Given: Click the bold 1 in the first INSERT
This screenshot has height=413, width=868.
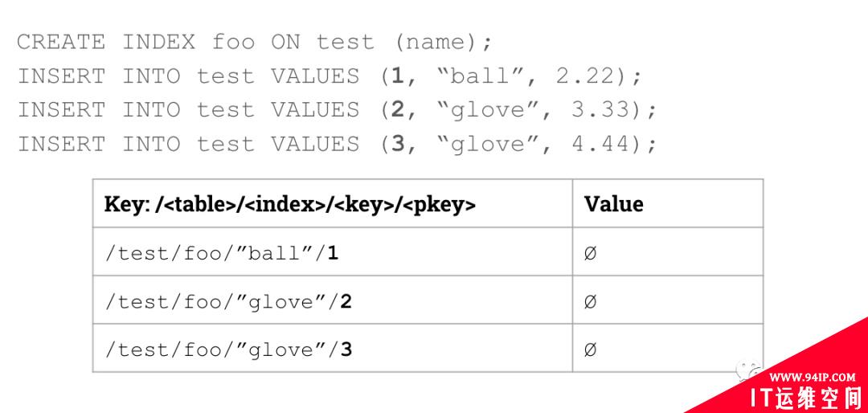Looking at the screenshot, I should click(398, 76).
